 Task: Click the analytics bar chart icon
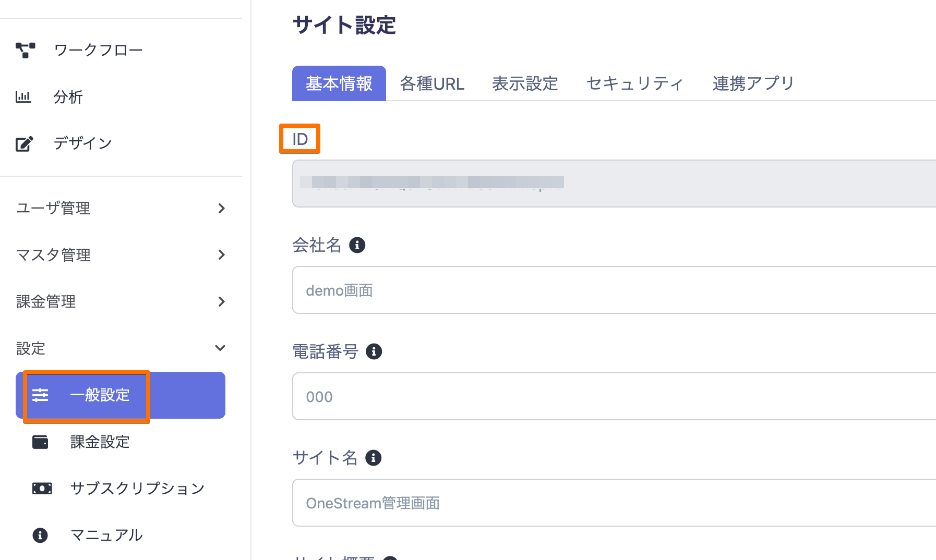pos(23,96)
